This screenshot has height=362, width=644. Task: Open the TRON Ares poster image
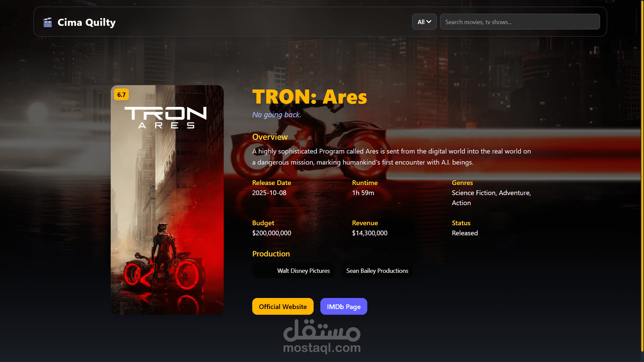click(x=167, y=200)
